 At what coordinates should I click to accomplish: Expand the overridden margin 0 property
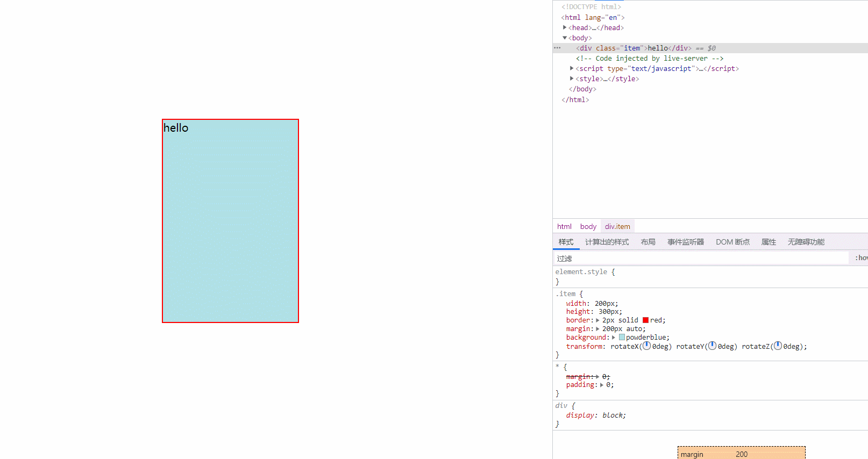pos(597,377)
